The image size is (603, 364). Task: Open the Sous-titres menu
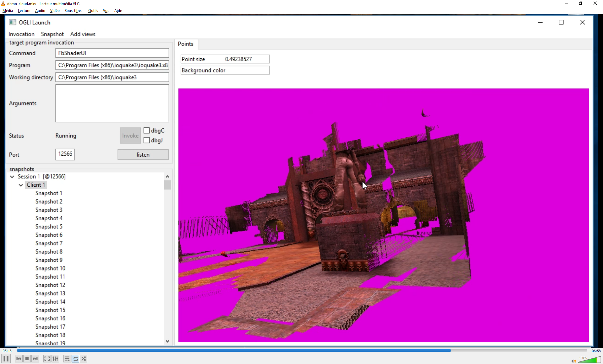click(x=73, y=11)
